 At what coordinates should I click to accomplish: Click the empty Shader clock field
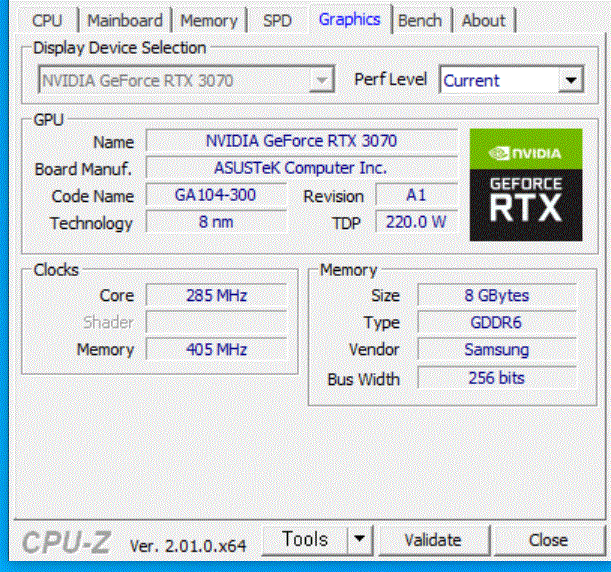216,322
